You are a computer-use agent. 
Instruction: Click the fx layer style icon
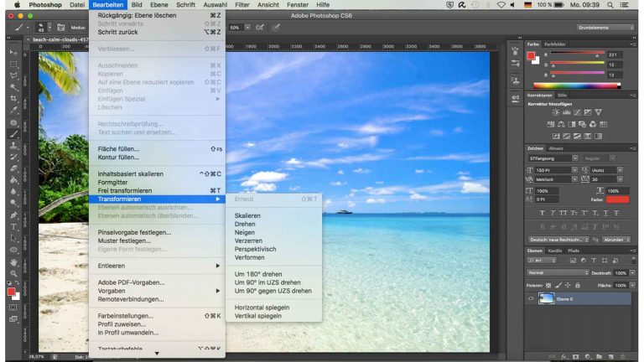pyautogui.click(x=563, y=355)
